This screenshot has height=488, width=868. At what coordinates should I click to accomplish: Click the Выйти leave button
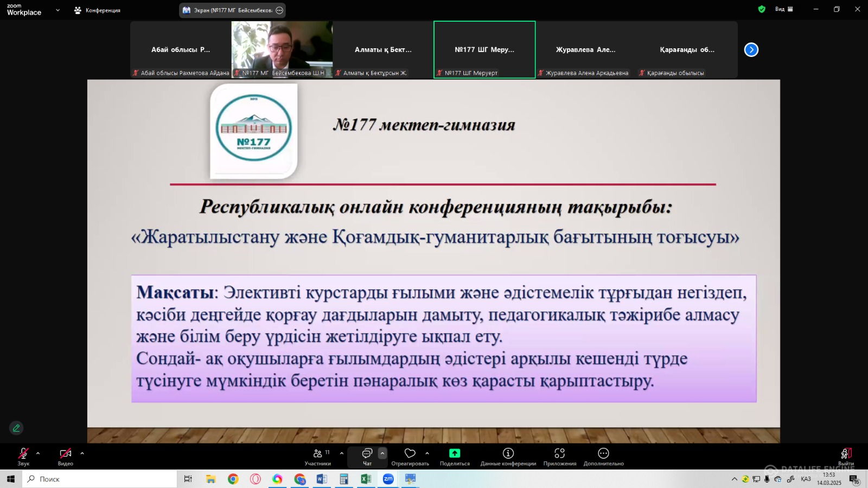(846, 456)
